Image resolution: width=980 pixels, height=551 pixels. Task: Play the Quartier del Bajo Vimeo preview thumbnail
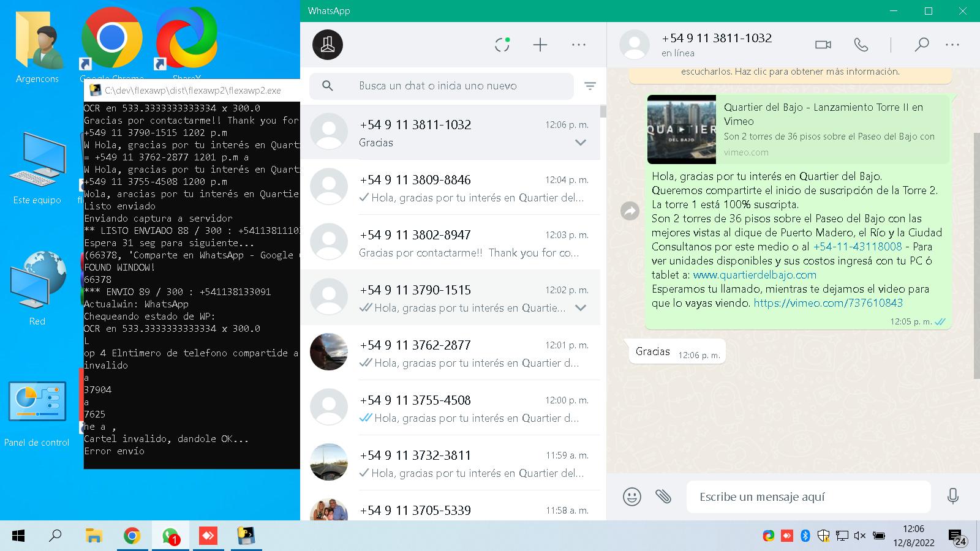pyautogui.click(x=682, y=129)
